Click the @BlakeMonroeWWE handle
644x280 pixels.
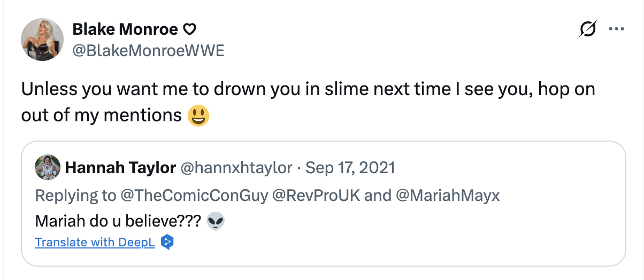click(148, 50)
